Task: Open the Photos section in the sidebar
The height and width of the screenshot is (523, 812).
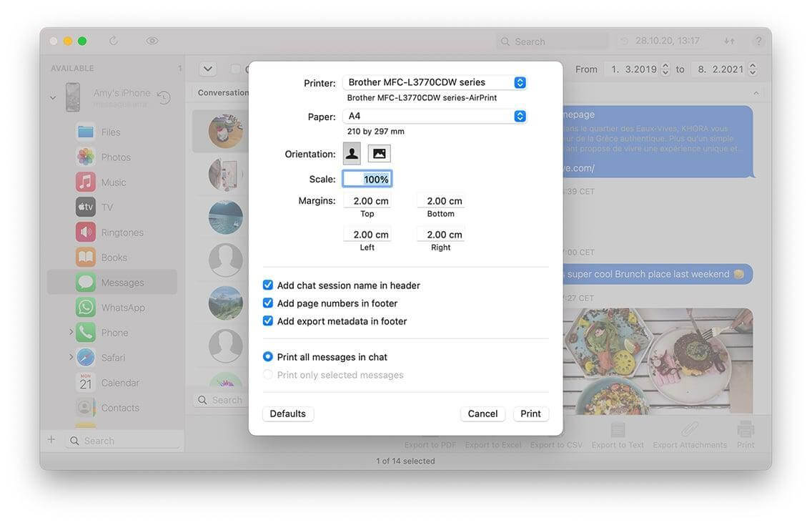Action: pyautogui.click(x=85, y=157)
